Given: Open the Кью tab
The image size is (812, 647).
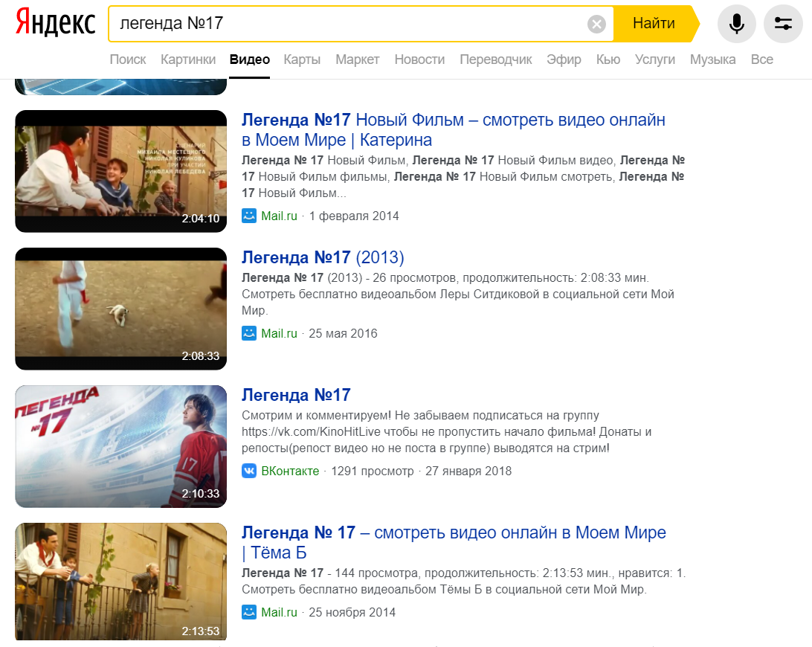Looking at the screenshot, I should pyautogui.click(x=608, y=59).
